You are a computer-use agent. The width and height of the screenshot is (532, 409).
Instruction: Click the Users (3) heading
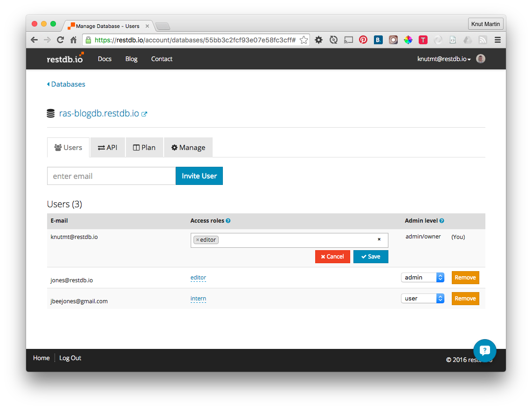click(x=64, y=204)
